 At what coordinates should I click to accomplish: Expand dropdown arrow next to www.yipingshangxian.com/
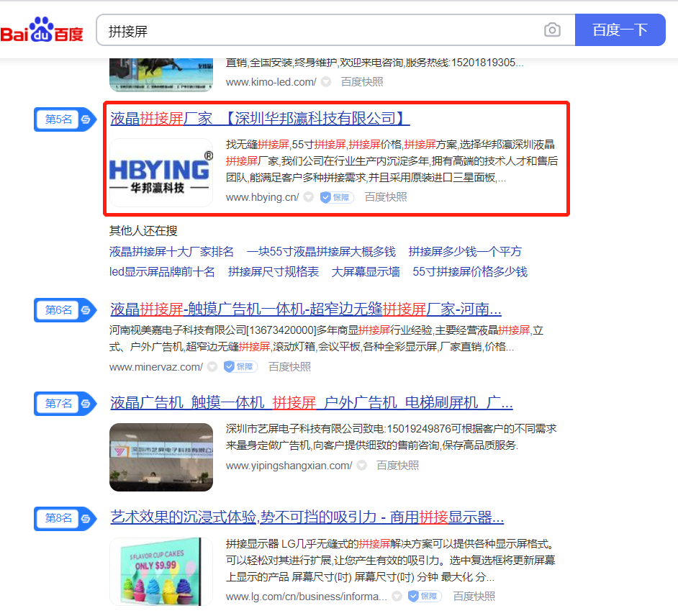(x=362, y=466)
